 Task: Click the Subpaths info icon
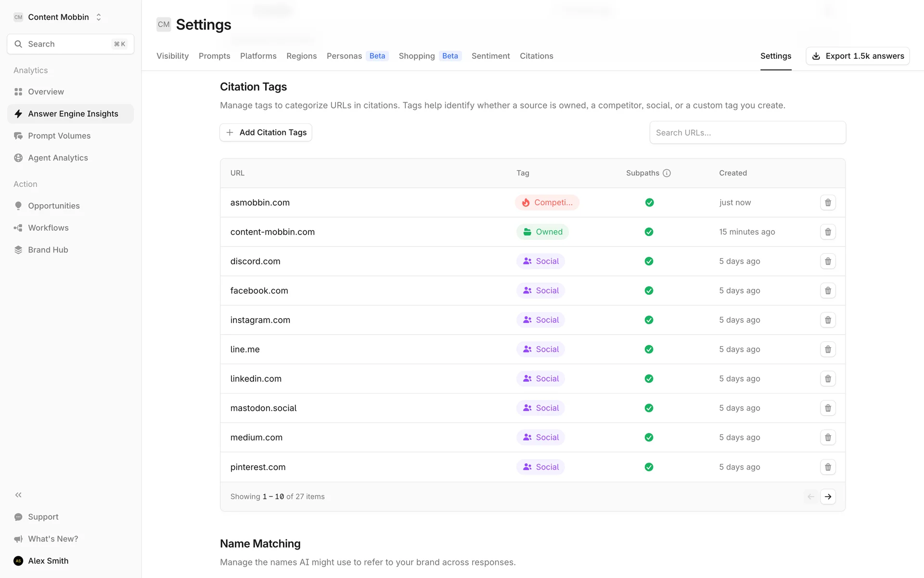(667, 173)
